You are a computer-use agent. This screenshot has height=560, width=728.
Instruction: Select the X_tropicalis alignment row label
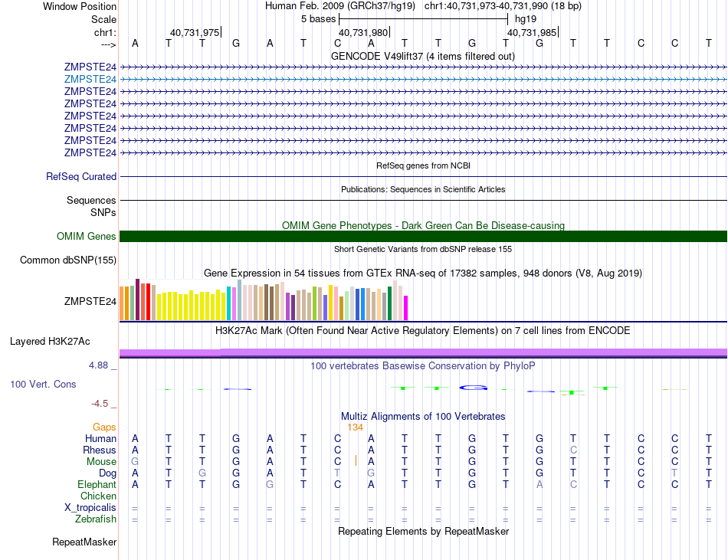point(90,508)
